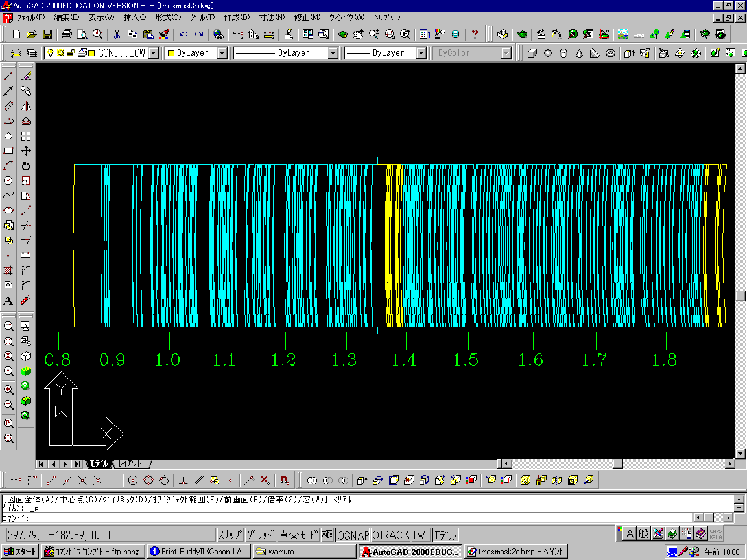Click the Print icon

67,34
